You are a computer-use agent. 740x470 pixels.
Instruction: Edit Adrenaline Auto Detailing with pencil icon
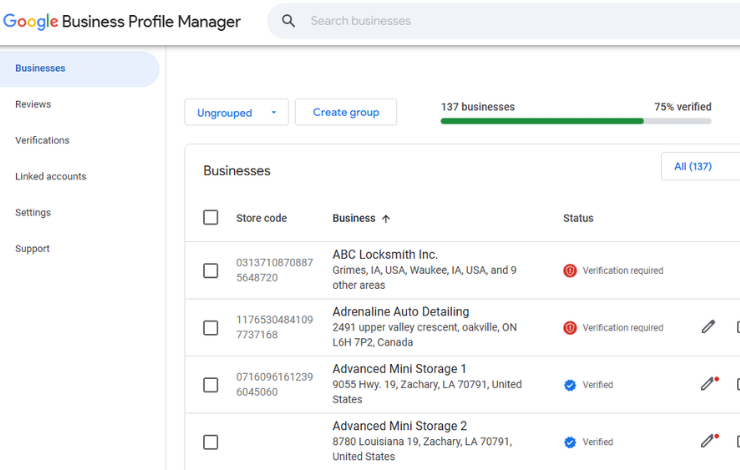[x=708, y=327]
